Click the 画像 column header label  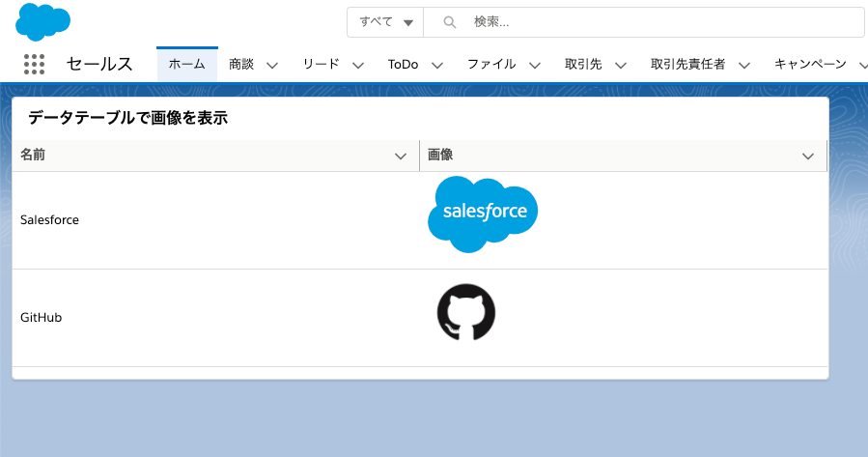point(440,155)
